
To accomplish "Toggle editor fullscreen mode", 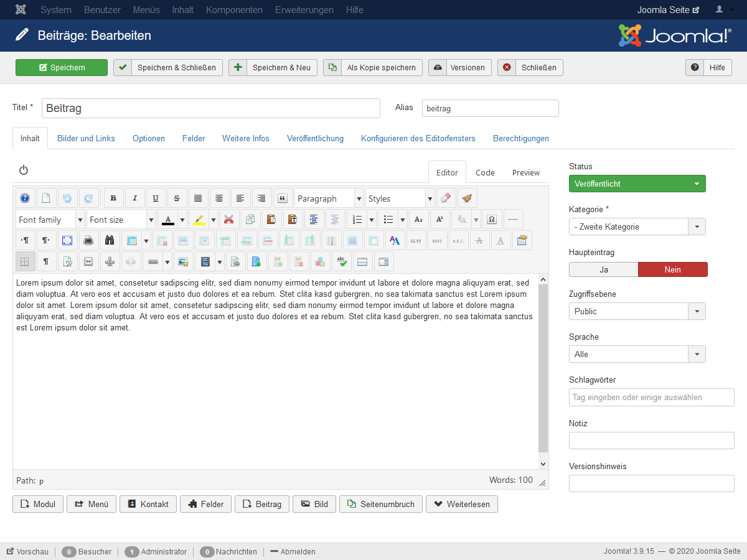I will [67, 240].
